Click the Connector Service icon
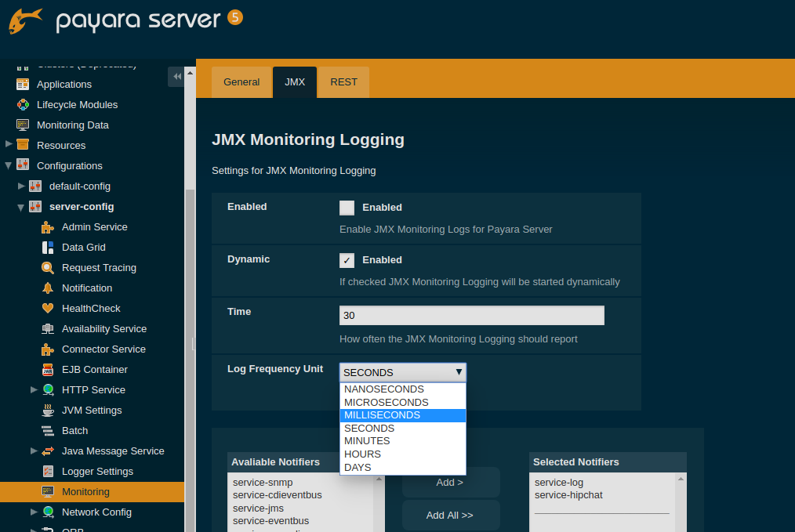Viewport: 795px width, 532px height. point(48,349)
